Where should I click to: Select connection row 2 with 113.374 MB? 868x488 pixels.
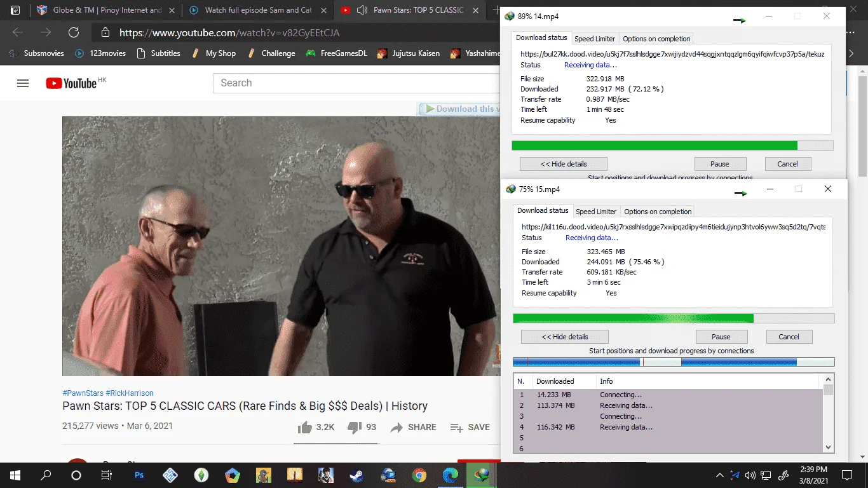click(x=668, y=405)
